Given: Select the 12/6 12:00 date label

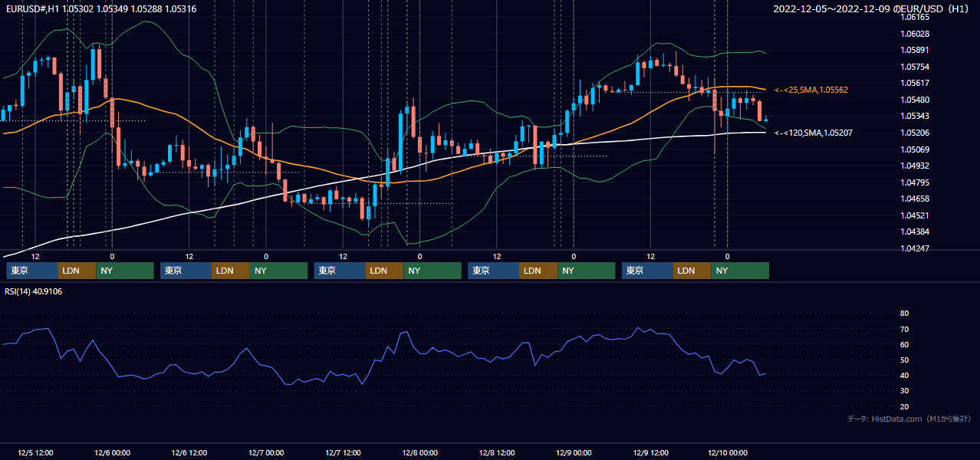Looking at the screenshot, I should point(189,452).
